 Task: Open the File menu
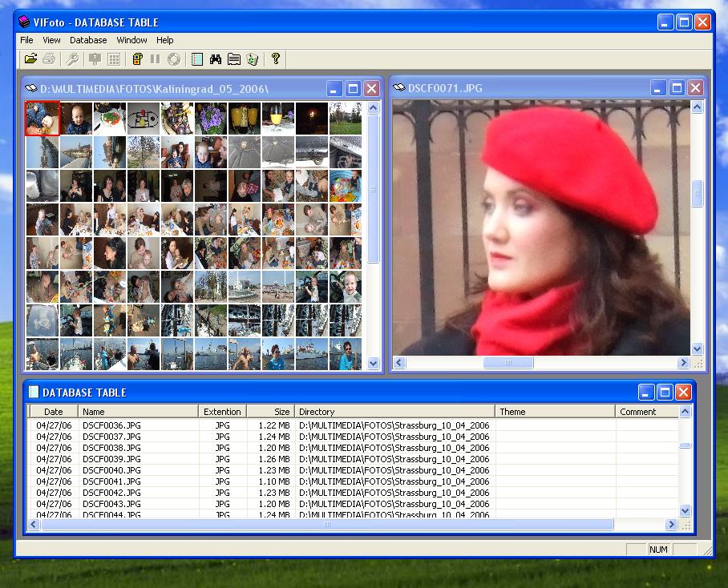pyautogui.click(x=26, y=40)
